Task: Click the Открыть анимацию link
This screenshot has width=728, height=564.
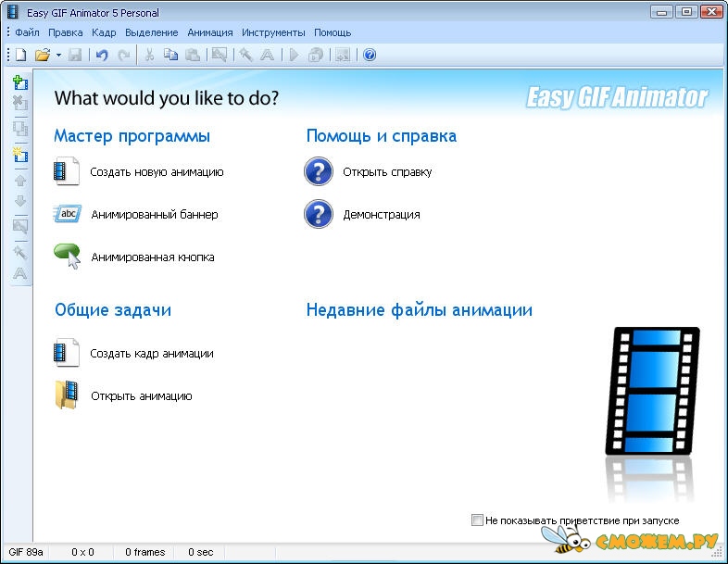Action: click(x=142, y=396)
